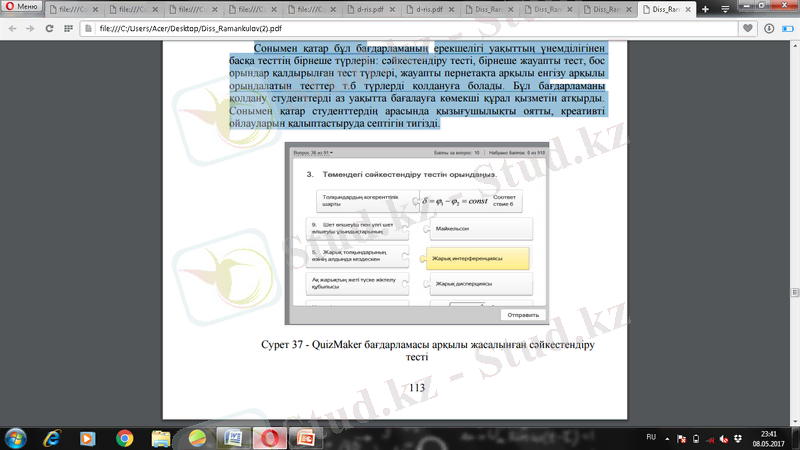Screen dimensions: 800x450
Task: Open Google Chrome from the taskbar
Action: click(x=125, y=437)
